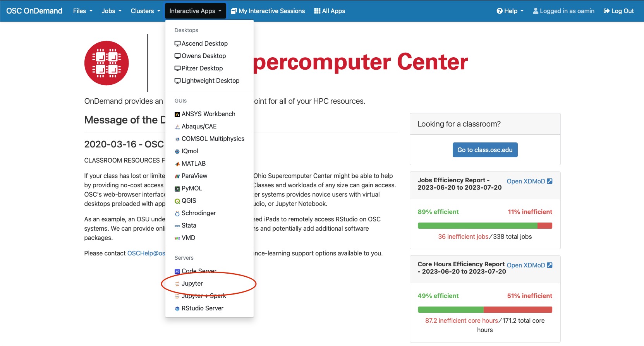
Task: Click the 87.2 inefficient core hours text
Action: (462, 320)
